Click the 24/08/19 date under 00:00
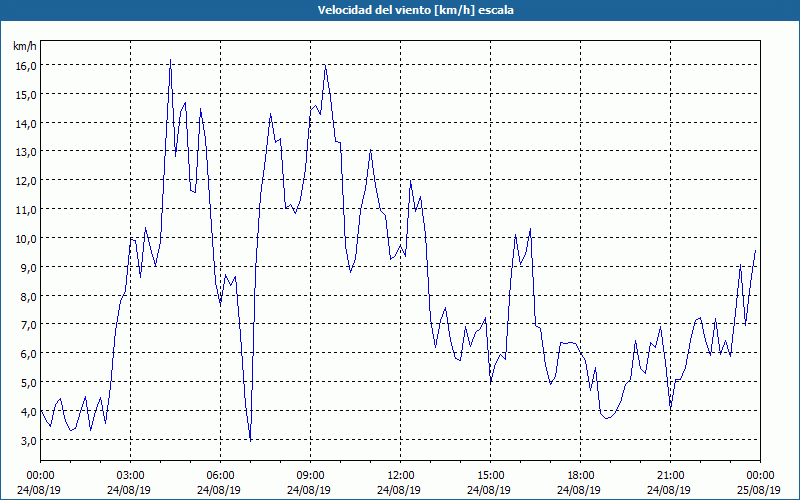800x500 pixels. (x=39, y=490)
